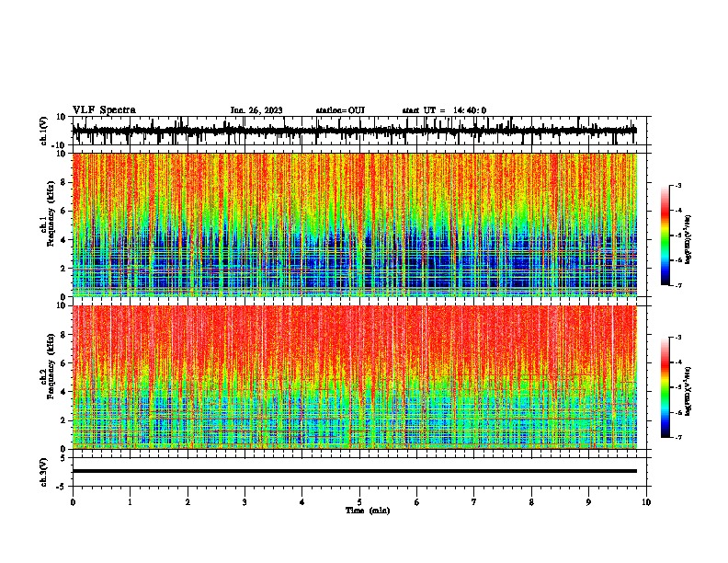728x563 pixels.
Task: Select the date text "Jan. 26, 2023"
Action: [x=256, y=110]
